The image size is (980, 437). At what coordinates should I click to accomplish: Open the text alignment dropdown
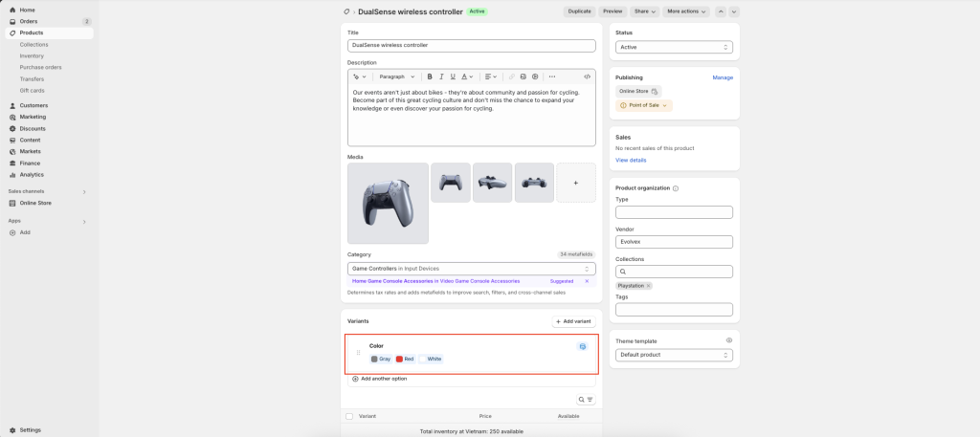pos(491,76)
